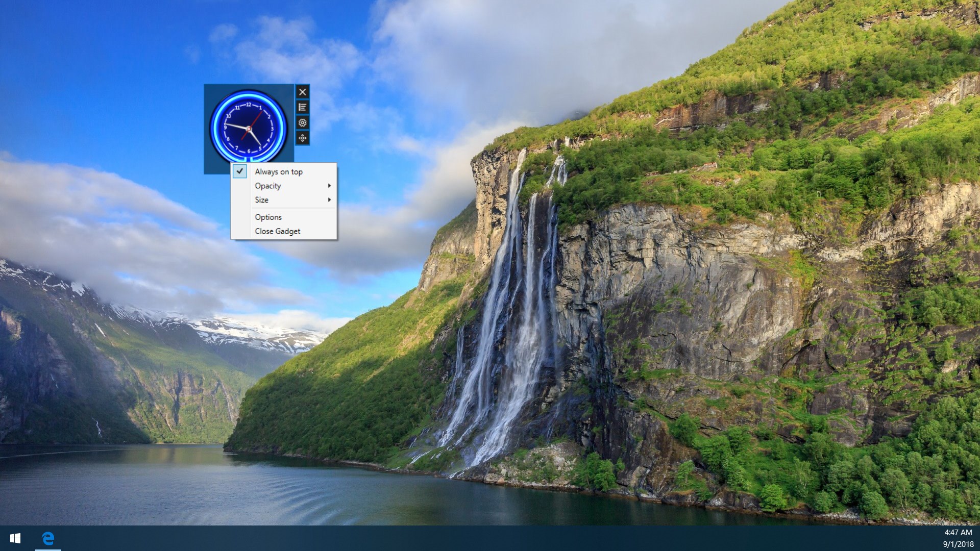Image resolution: width=980 pixels, height=551 pixels.
Task: Open the gadget's list menu icon
Action: tap(303, 107)
